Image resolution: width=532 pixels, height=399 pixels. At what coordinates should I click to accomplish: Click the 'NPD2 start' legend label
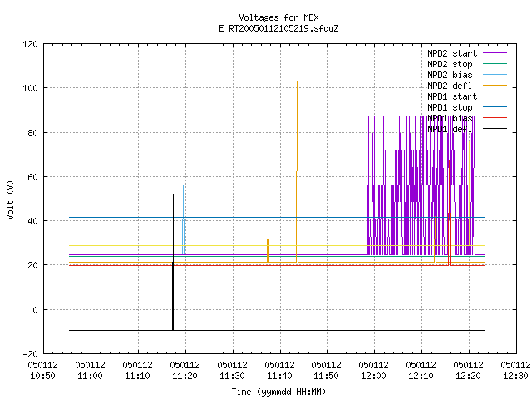tap(452, 53)
